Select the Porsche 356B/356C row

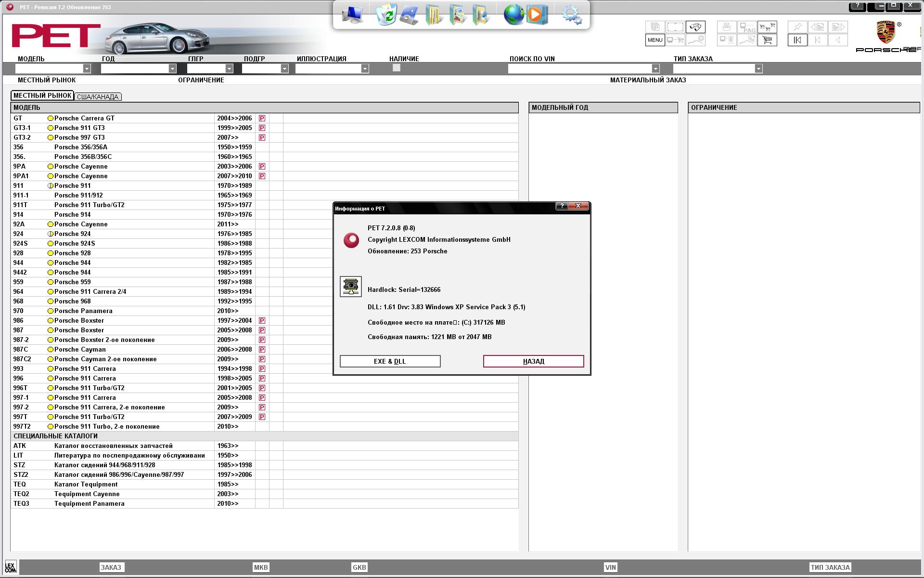(264, 157)
